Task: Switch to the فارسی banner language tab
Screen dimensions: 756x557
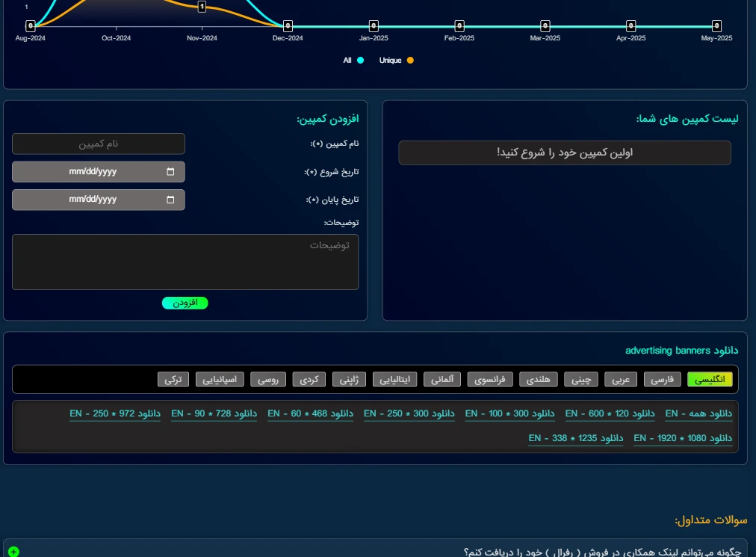Action: [662, 380]
